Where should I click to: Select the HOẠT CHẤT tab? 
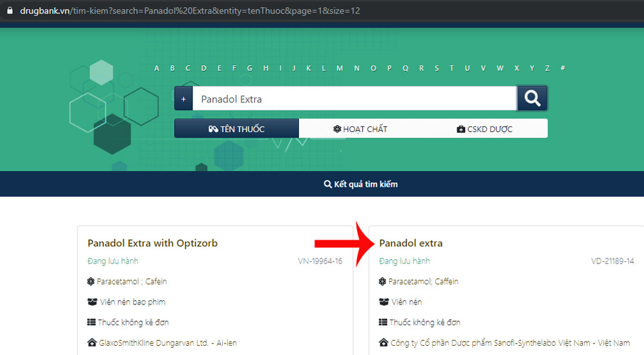pos(360,129)
